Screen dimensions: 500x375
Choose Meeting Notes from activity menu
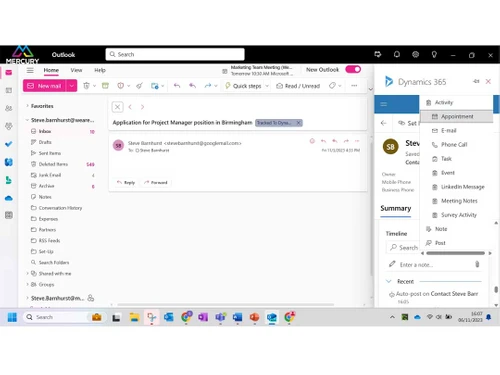(x=456, y=201)
